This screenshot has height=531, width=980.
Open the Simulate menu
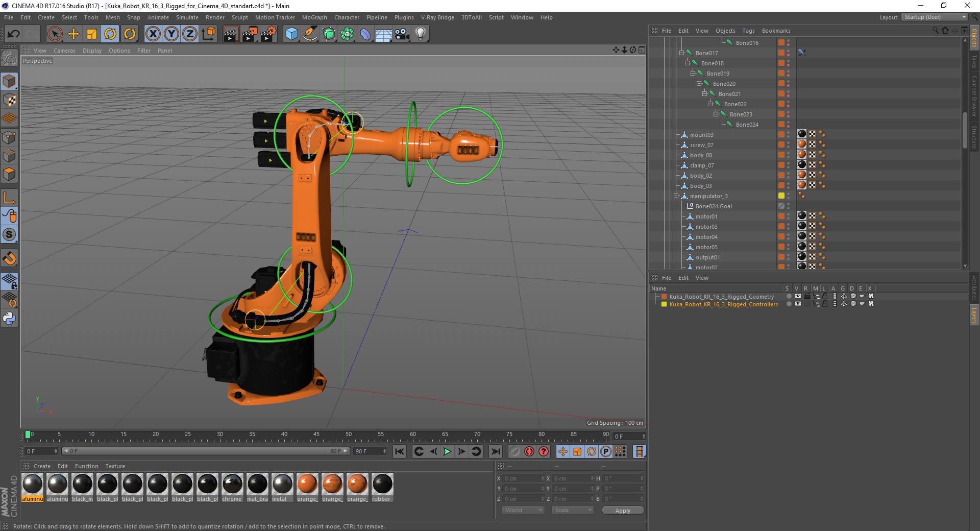(x=187, y=17)
